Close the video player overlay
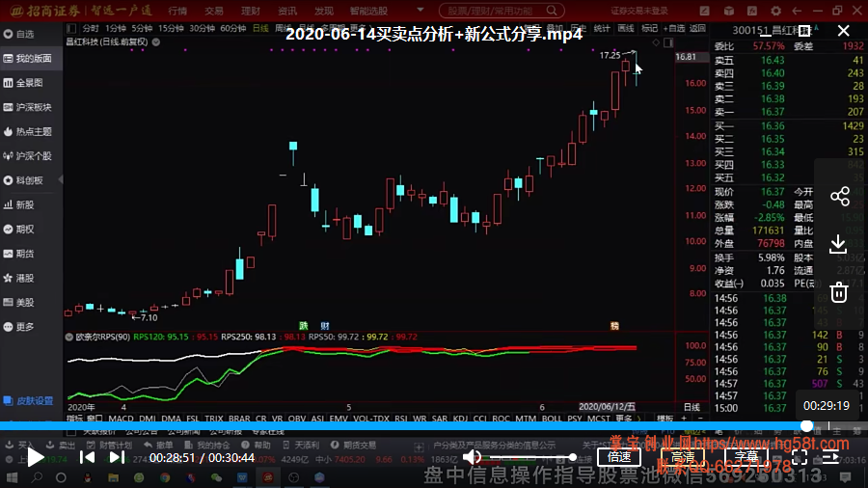The height and width of the screenshot is (488, 868). click(x=843, y=31)
